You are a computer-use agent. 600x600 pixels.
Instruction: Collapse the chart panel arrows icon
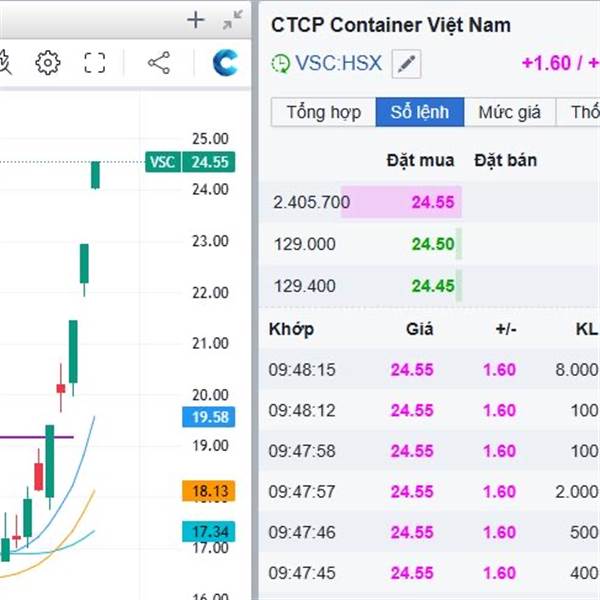click(x=233, y=20)
